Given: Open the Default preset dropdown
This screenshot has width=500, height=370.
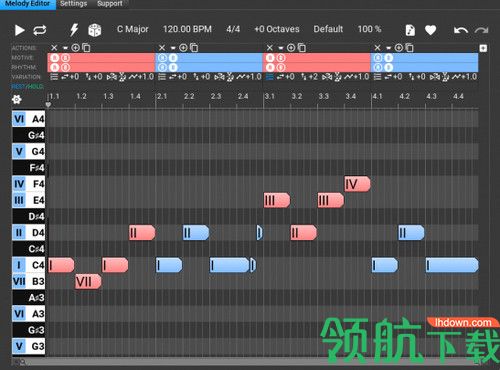Looking at the screenshot, I should (x=328, y=29).
